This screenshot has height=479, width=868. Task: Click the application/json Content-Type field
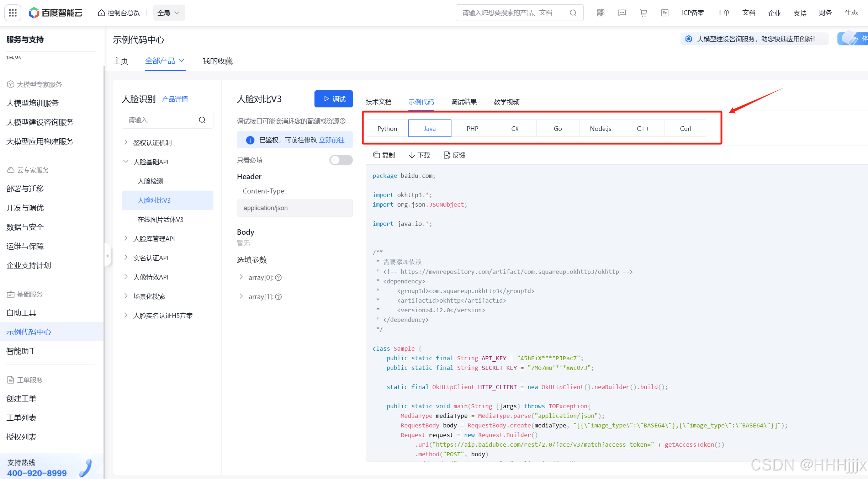pos(295,208)
